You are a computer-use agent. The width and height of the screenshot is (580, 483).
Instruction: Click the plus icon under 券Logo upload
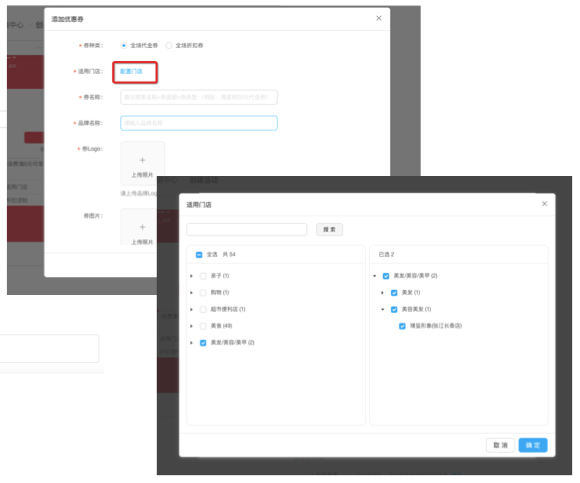click(142, 160)
